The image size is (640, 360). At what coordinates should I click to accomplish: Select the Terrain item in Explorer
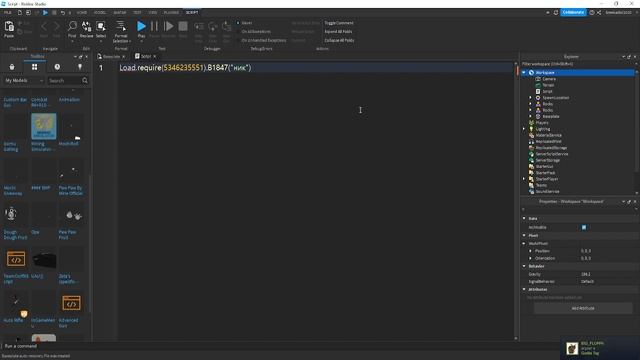click(x=548, y=85)
